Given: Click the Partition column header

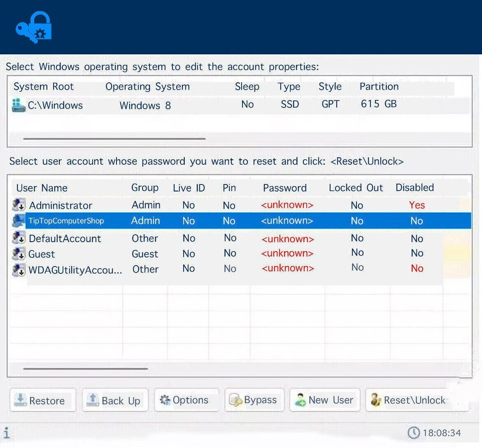Looking at the screenshot, I should tap(379, 86).
